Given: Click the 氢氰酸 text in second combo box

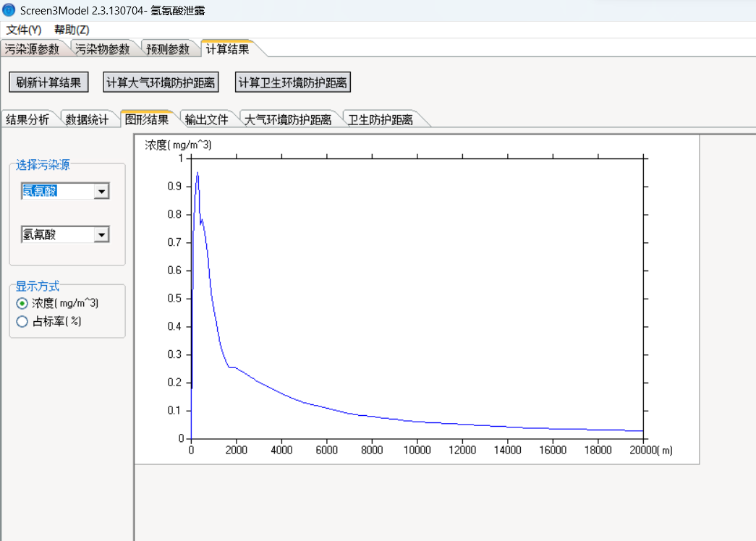Looking at the screenshot, I should point(40,235).
